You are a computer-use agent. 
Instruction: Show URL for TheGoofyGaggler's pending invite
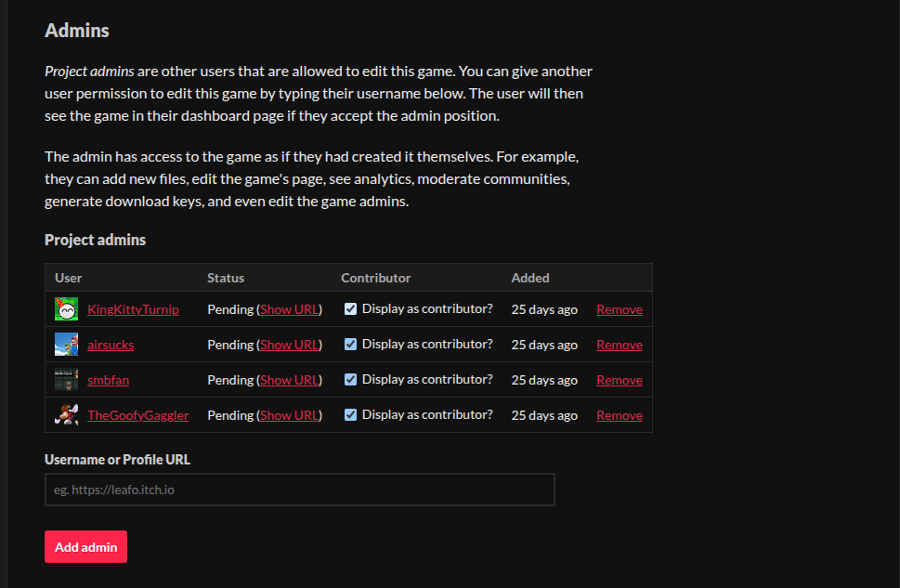coord(289,415)
